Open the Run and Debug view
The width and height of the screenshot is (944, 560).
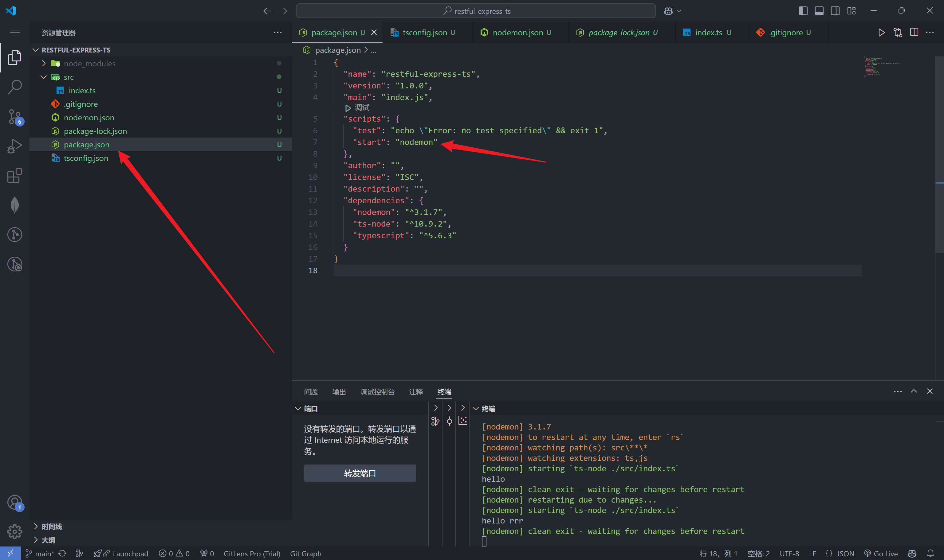[x=15, y=146]
